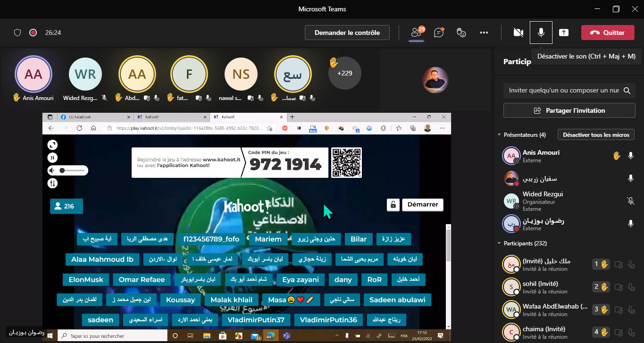Screen dimensions: 644x343
Task: Toggle سفيان زريبي microphone in the list
Action: coord(631,178)
